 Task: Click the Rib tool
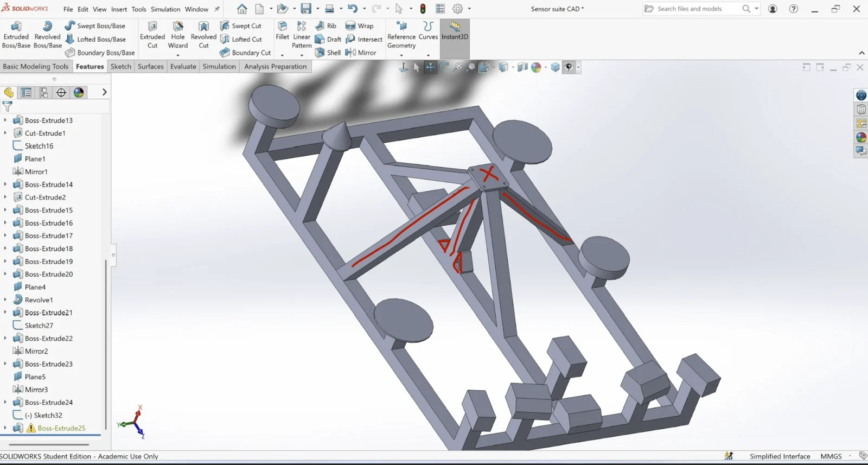click(x=325, y=26)
